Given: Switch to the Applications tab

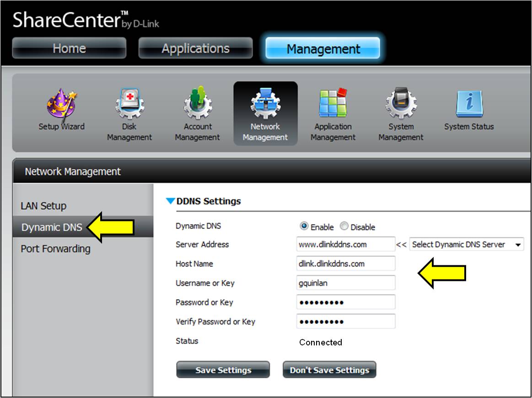Looking at the screenshot, I should 195,48.
